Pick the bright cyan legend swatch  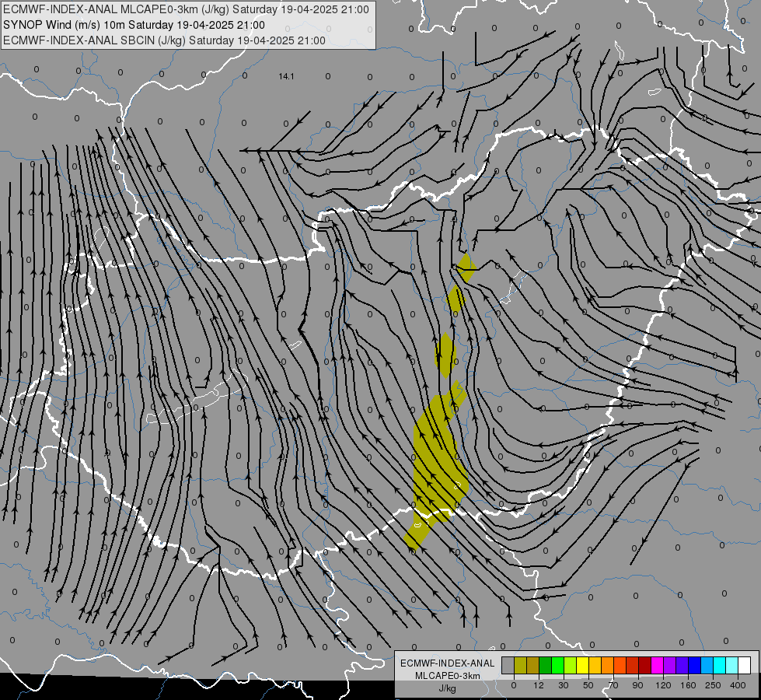719,665
